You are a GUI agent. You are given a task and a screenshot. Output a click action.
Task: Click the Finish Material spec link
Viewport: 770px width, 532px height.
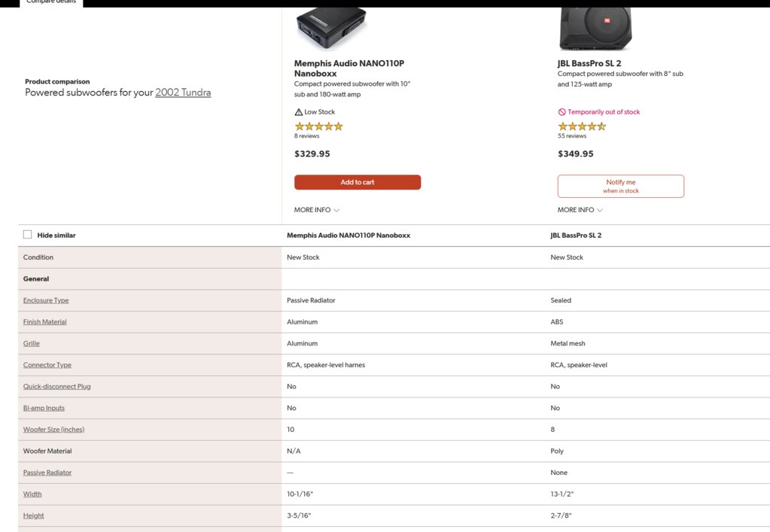(x=44, y=322)
